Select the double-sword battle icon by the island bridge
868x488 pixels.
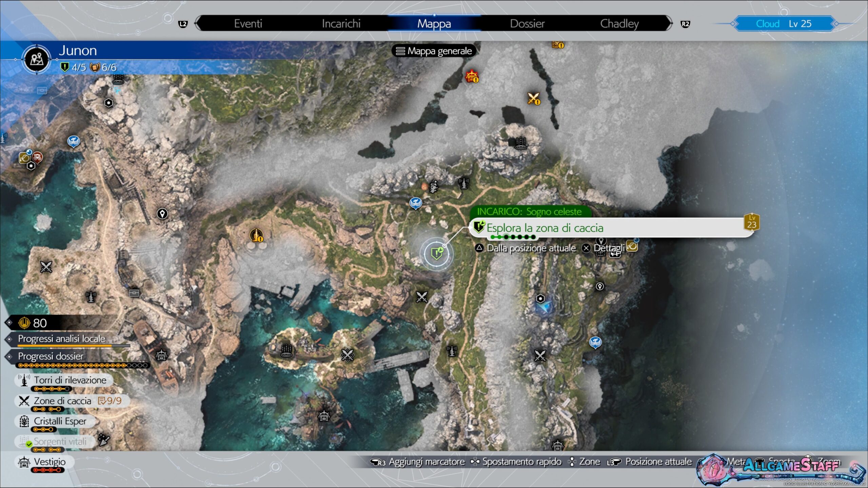[x=348, y=355]
